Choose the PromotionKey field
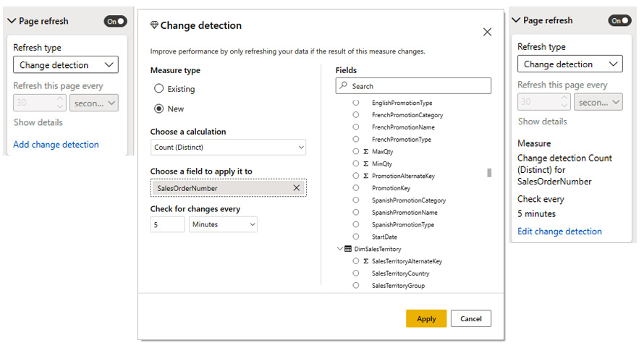Viewport: 644px width, 348px height. (355, 188)
